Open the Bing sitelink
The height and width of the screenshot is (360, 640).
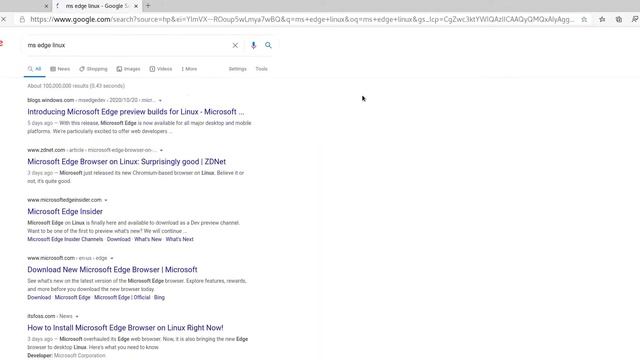pos(159,298)
